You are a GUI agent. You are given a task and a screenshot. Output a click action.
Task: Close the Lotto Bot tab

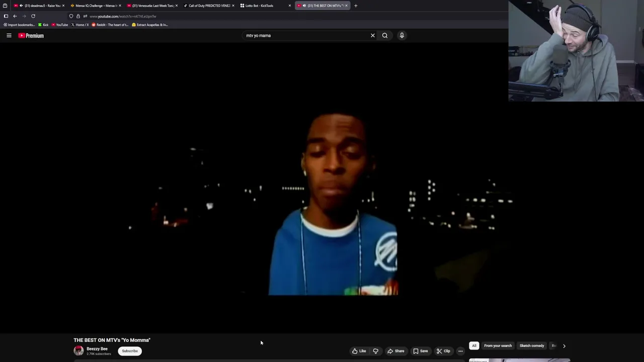click(x=290, y=6)
